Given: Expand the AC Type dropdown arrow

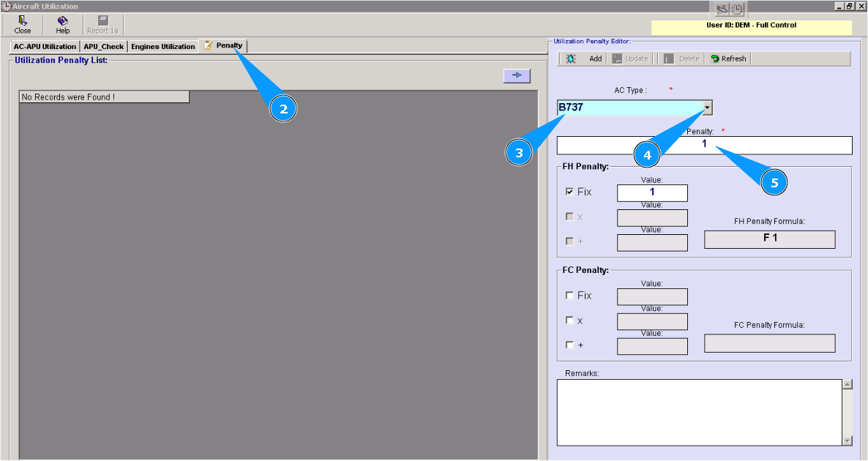Looking at the screenshot, I should pyautogui.click(x=707, y=108).
